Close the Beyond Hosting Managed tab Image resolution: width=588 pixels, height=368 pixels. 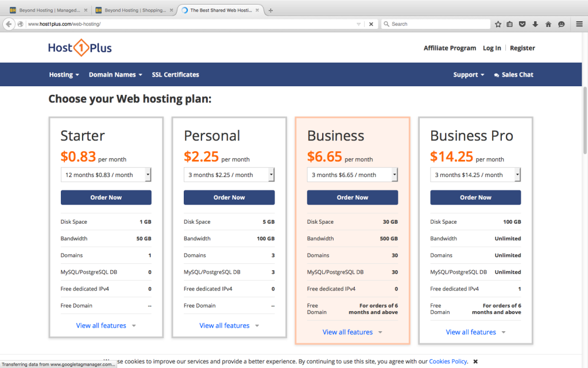point(86,10)
